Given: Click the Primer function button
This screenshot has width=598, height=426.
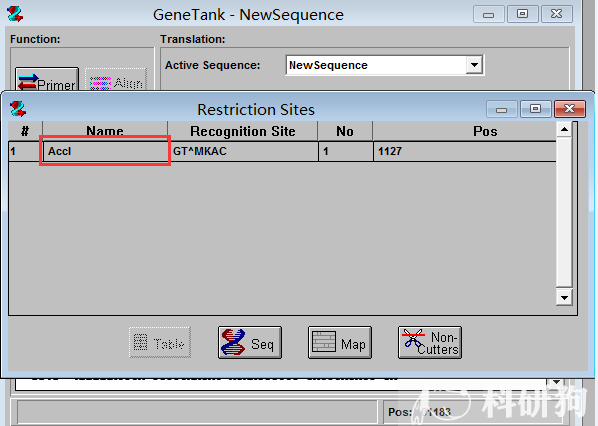Looking at the screenshot, I should click(47, 79).
